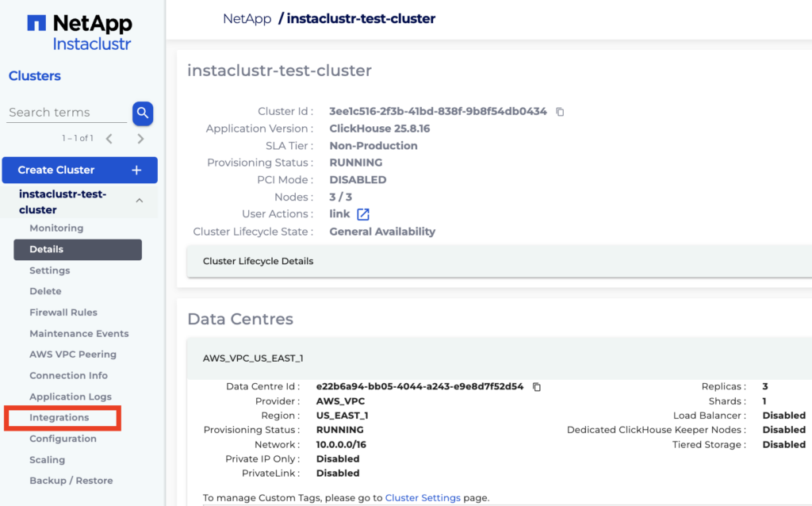Viewport: 812px width, 506px height.
Task: Follow the Cluster Settings link
Action: click(423, 498)
